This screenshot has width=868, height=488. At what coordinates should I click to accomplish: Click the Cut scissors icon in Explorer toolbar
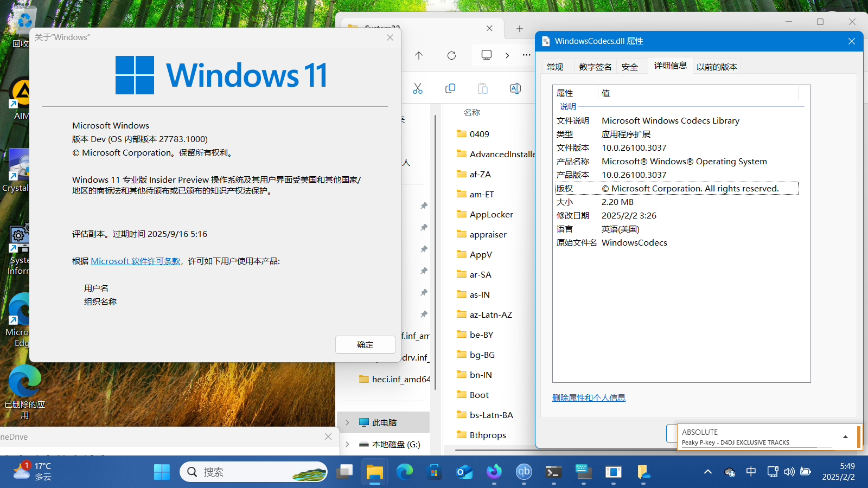point(418,88)
